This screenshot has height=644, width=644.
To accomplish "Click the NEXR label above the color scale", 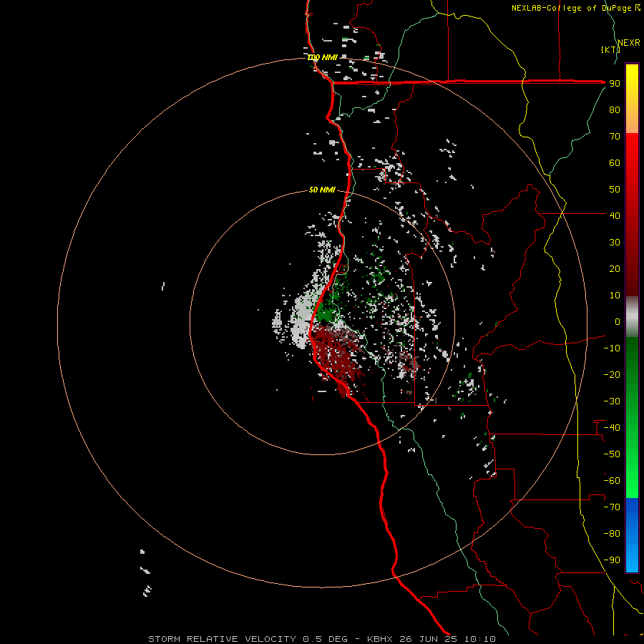I will tap(629, 43).
